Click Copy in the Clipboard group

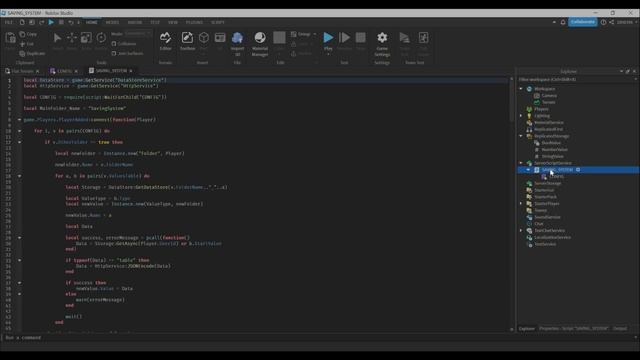coord(28,34)
